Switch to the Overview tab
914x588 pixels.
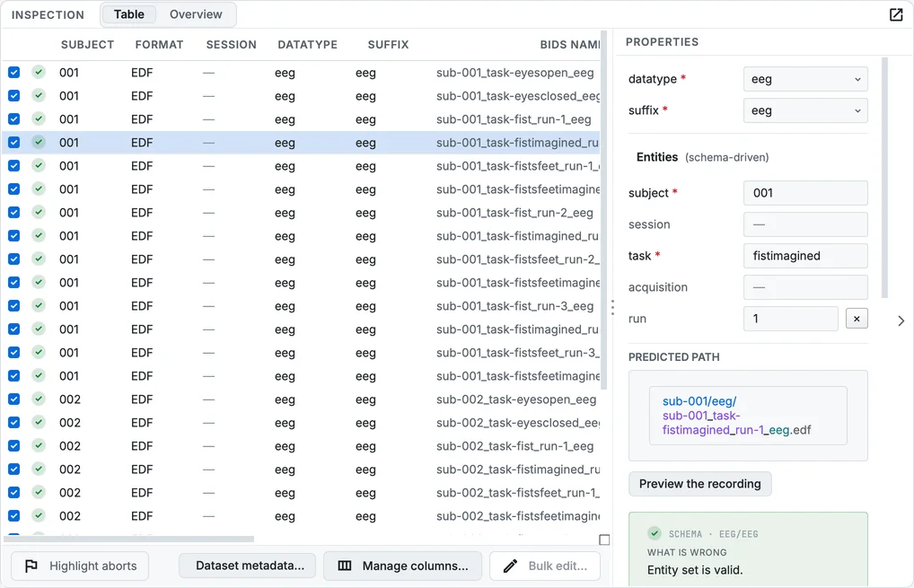coord(196,14)
